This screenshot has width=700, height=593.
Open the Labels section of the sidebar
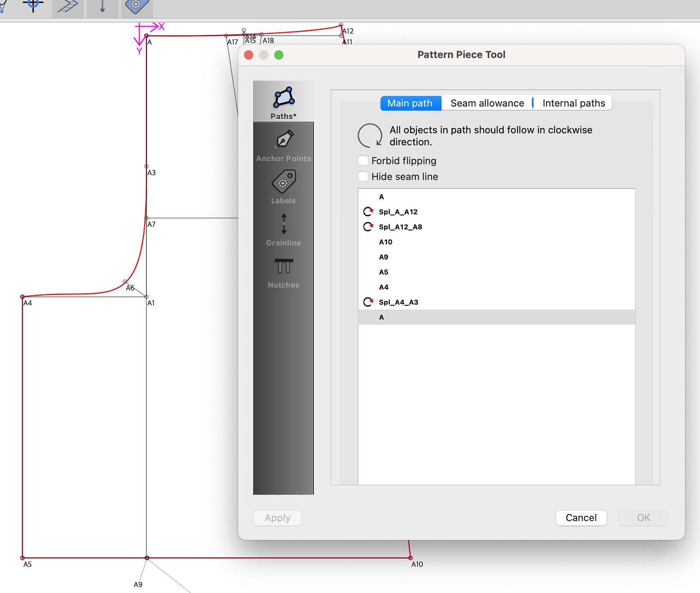tap(283, 187)
